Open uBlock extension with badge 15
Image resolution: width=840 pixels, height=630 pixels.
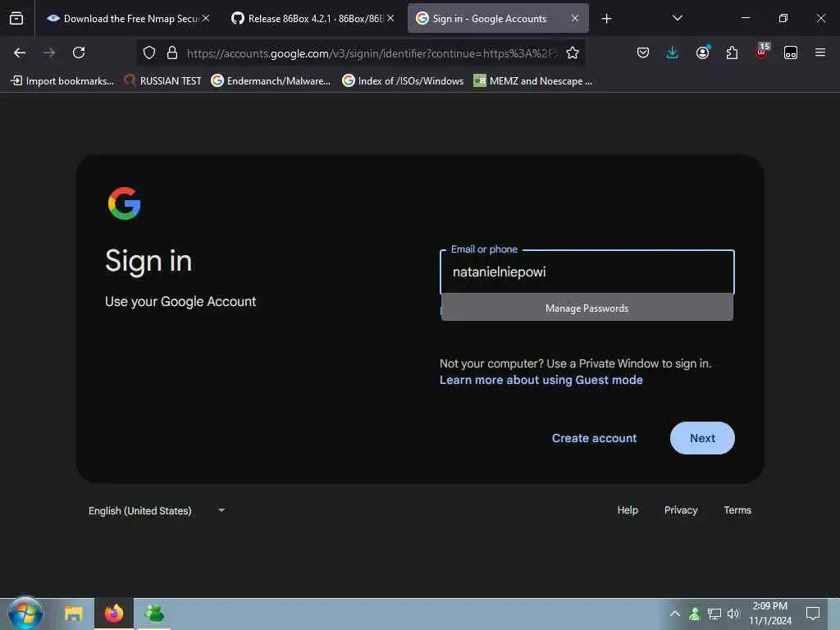pyautogui.click(x=762, y=51)
